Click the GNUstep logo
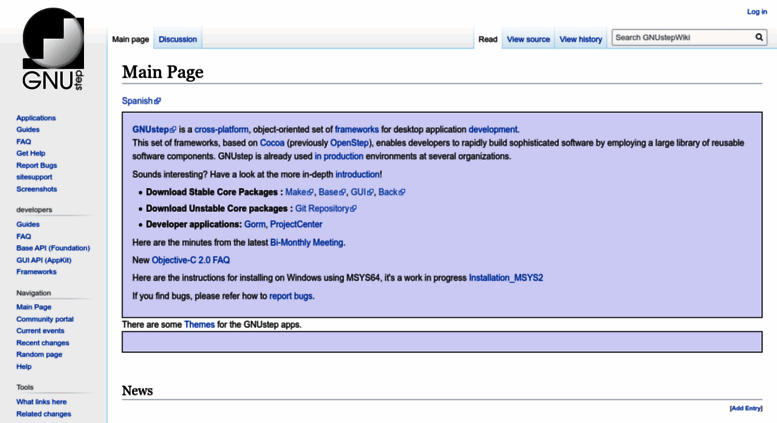This screenshot has width=777, height=423. [53, 50]
